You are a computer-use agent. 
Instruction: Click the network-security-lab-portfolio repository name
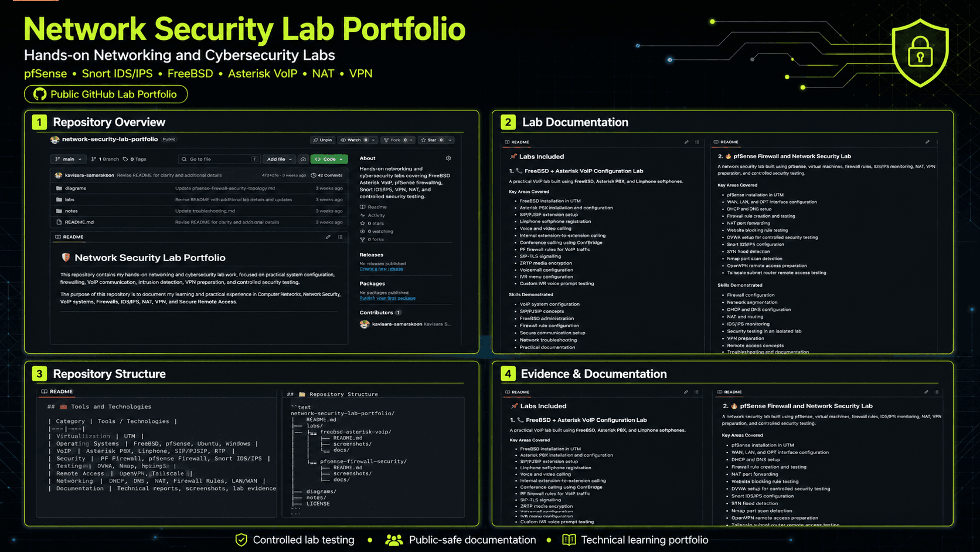tap(110, 140)
